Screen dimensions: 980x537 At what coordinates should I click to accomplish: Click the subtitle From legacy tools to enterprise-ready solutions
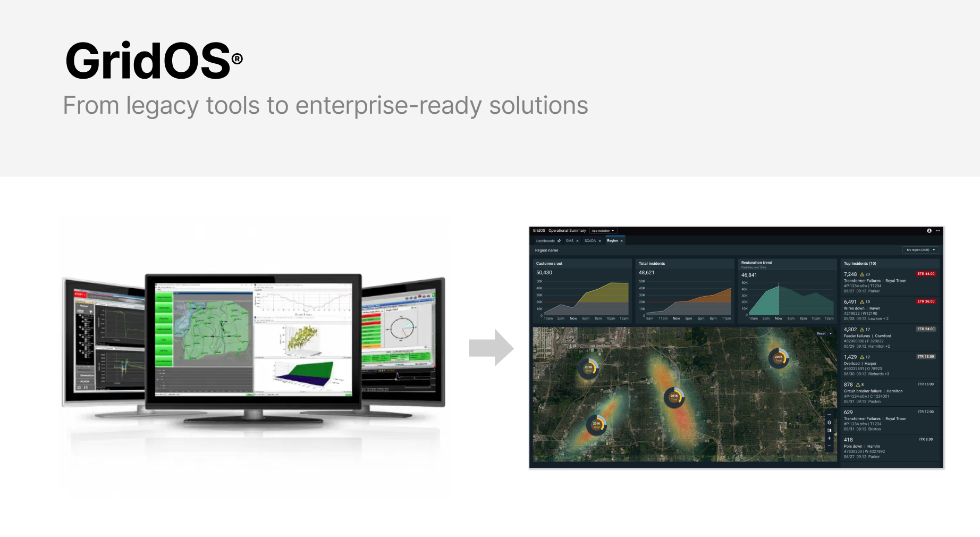pyautogui.click(x=325, y=106)
